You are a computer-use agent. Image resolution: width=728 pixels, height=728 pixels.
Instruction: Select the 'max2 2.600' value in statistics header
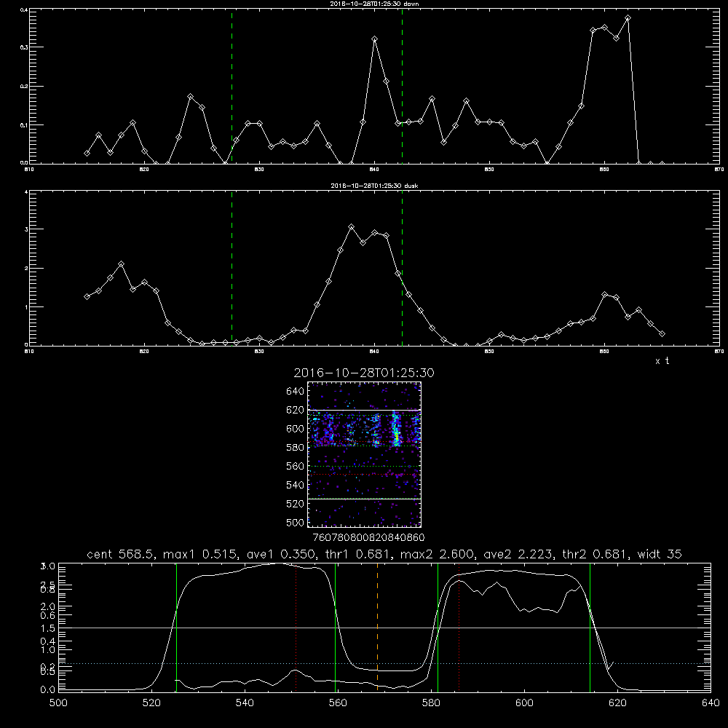point(438,554)
